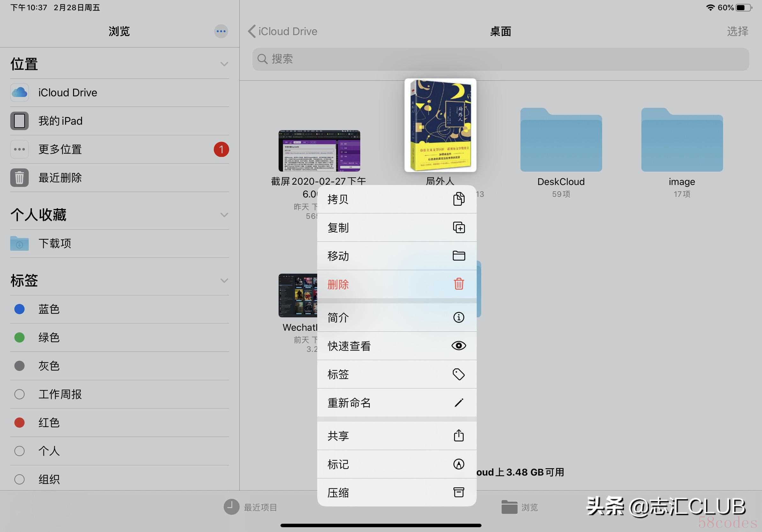Choose 删除 in the context menu

coord(397,284)
